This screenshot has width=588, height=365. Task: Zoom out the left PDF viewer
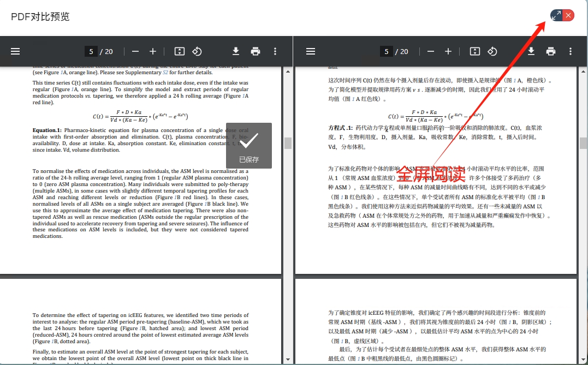tap(135, 51)
